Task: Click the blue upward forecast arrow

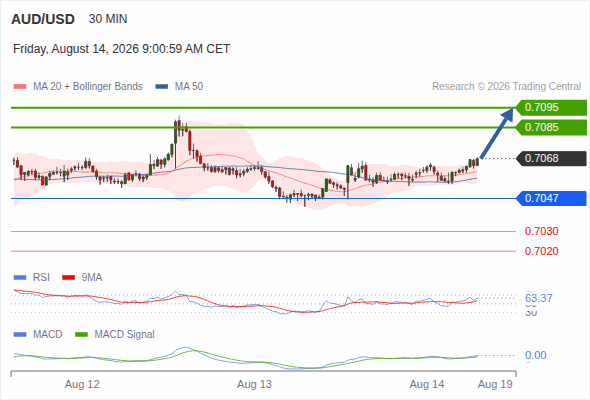Action: point(497,133)
